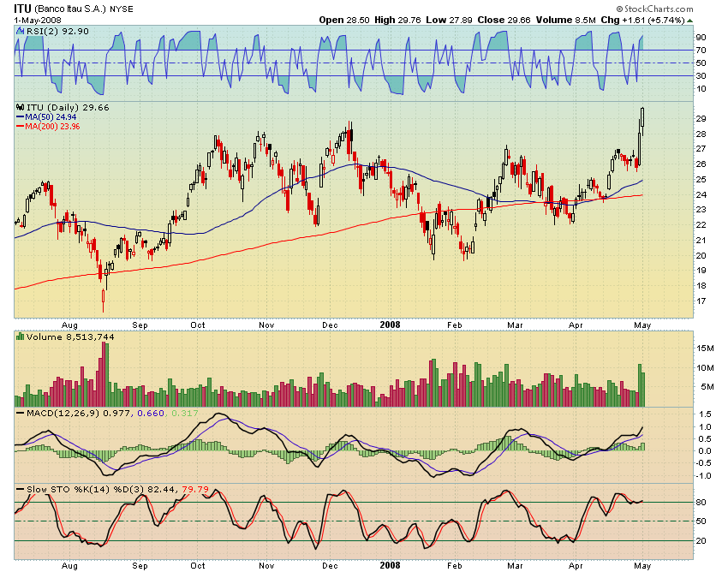This screenshot has width=728, height=572.
Task: Click the 20 label on stochastic axis
Action: [x=701, y=541]
